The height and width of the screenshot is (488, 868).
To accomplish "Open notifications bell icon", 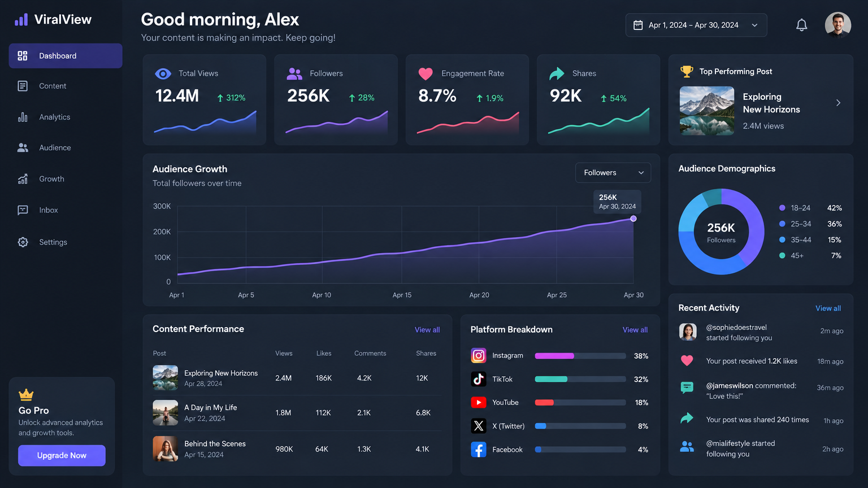I will point(801,25).
